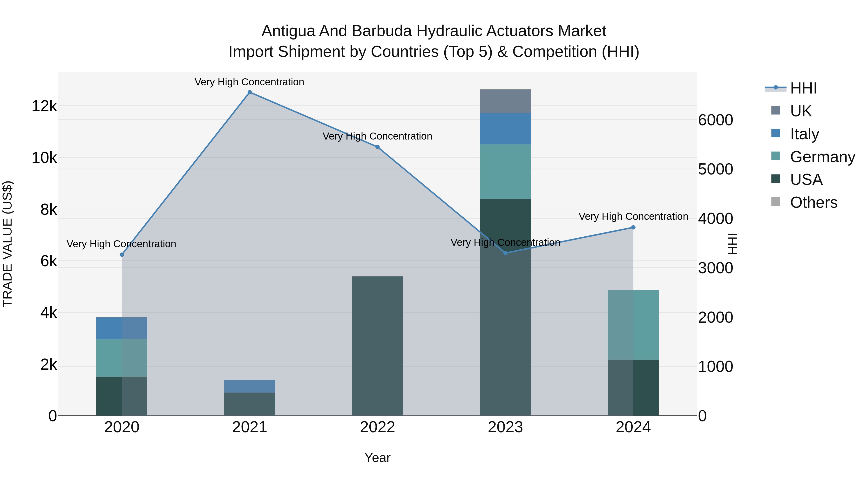Click the Year axis title
Screen dimensions: 868x488
[377, 458]
